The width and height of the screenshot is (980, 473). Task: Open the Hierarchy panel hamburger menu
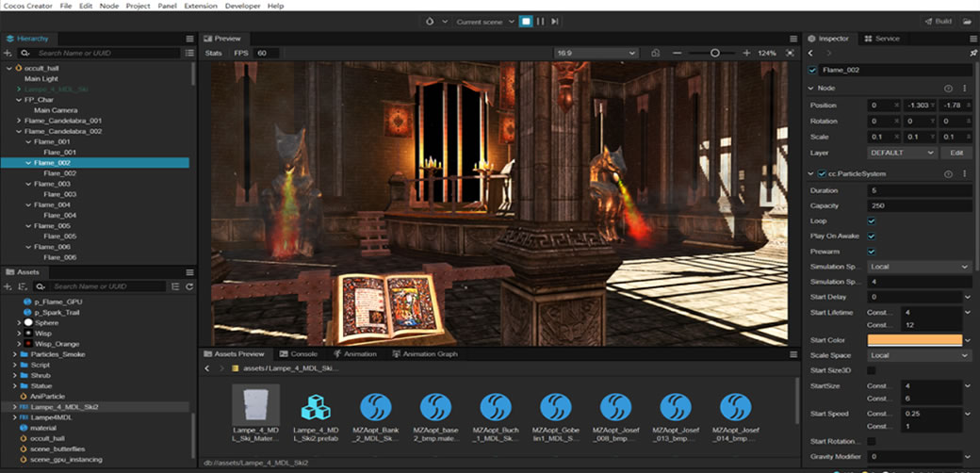click(x=188, y=39)
